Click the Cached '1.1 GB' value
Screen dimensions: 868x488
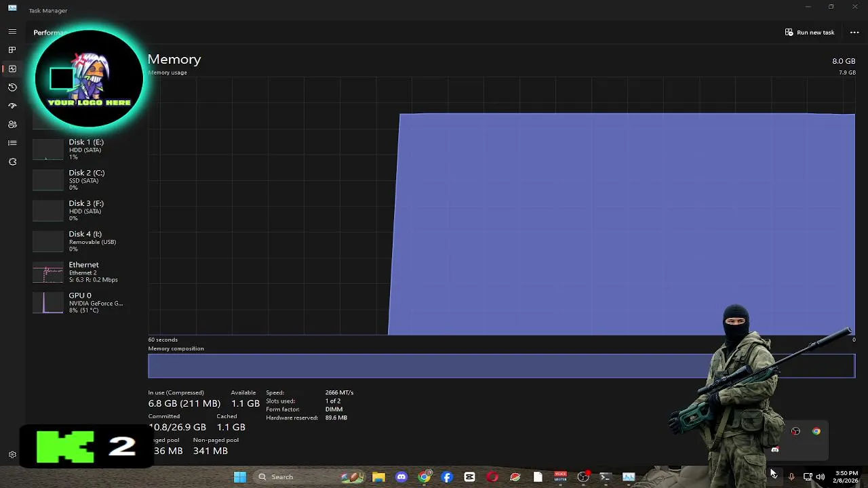coord(231,427)
